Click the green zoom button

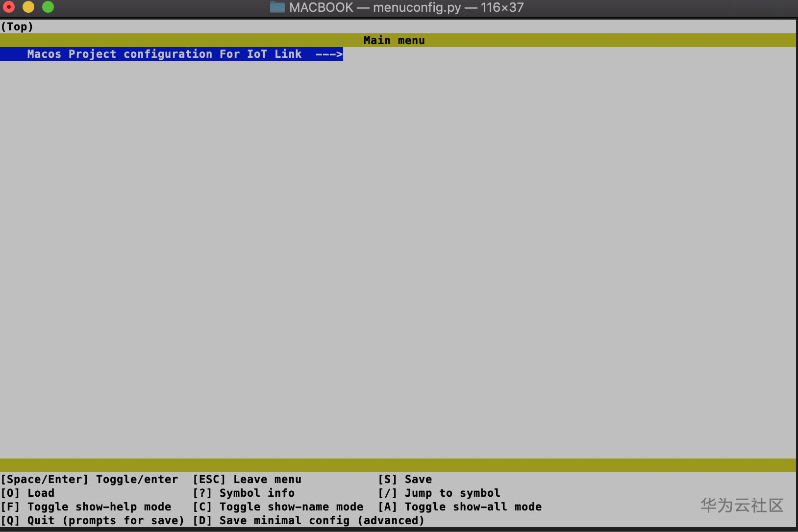point(48,7)
